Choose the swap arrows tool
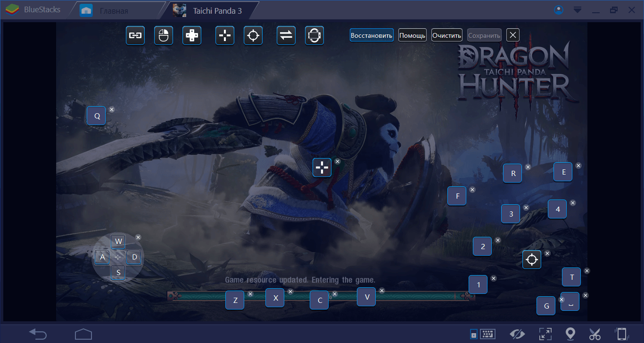This screenshot has height=343, width=644. coord(286,35)
